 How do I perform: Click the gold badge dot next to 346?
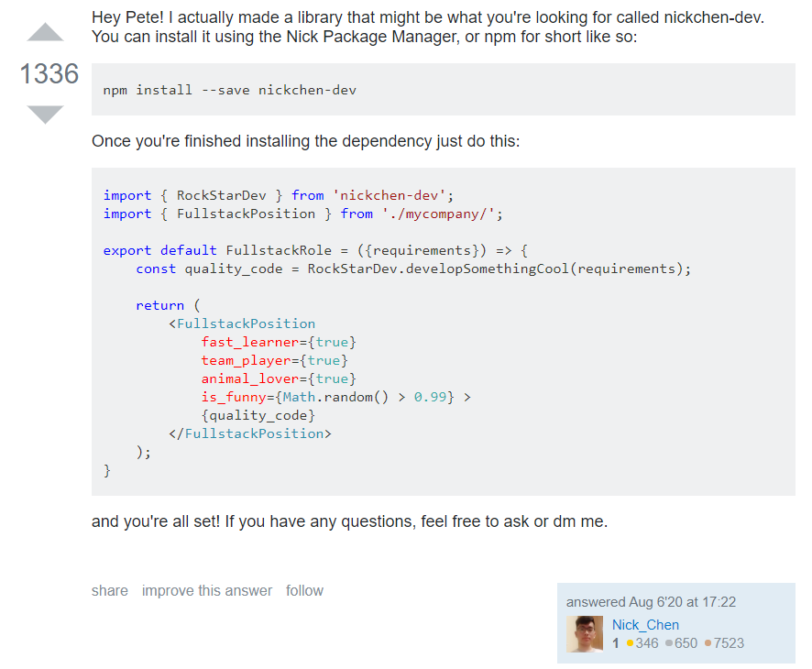pyautogui.click(x=628, y=643)
